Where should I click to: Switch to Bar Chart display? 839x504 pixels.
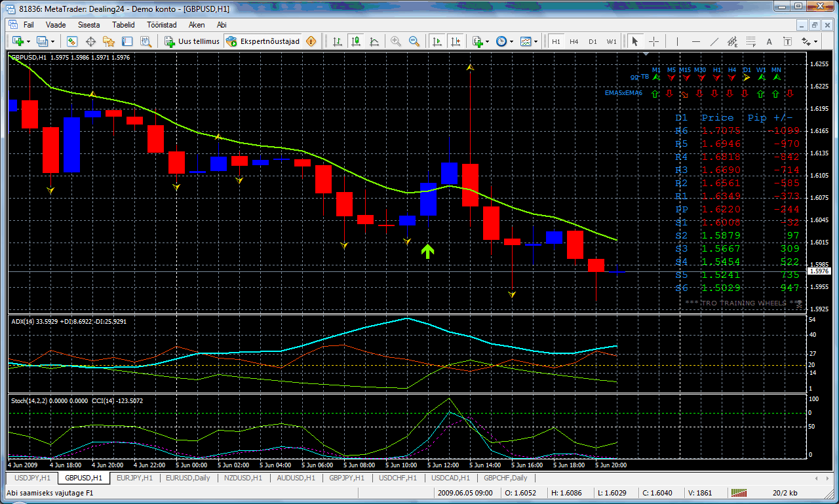pyautogui.click(x=338, y=41)
